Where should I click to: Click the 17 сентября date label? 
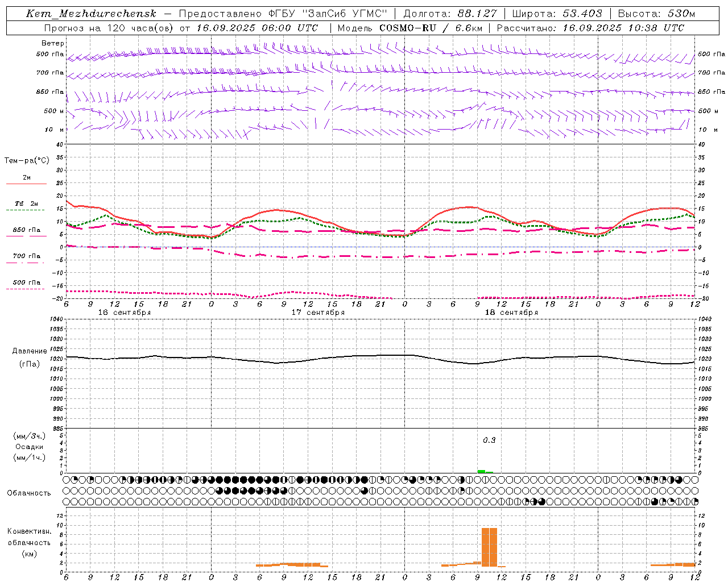pyautogui.click(x=318, y=313)
